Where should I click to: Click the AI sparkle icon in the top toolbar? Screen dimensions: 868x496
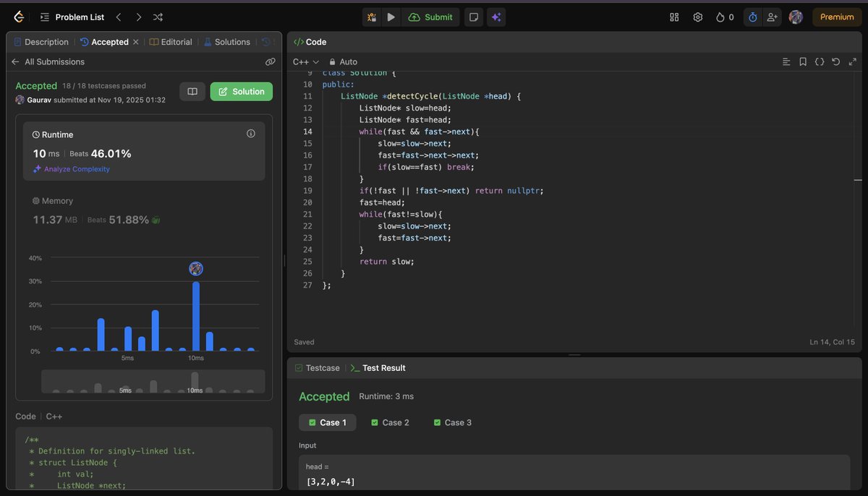pyautogui.click(x=496, y=17)
